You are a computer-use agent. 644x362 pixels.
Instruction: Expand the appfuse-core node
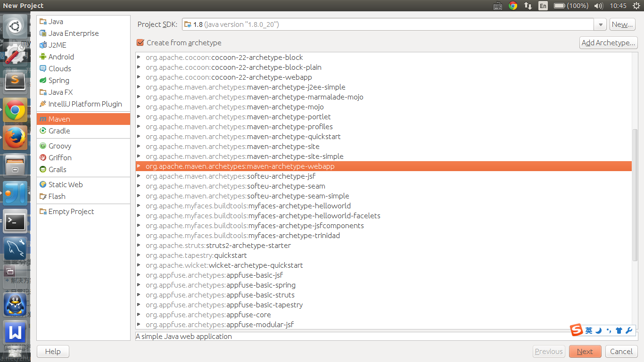coord(139,315)
